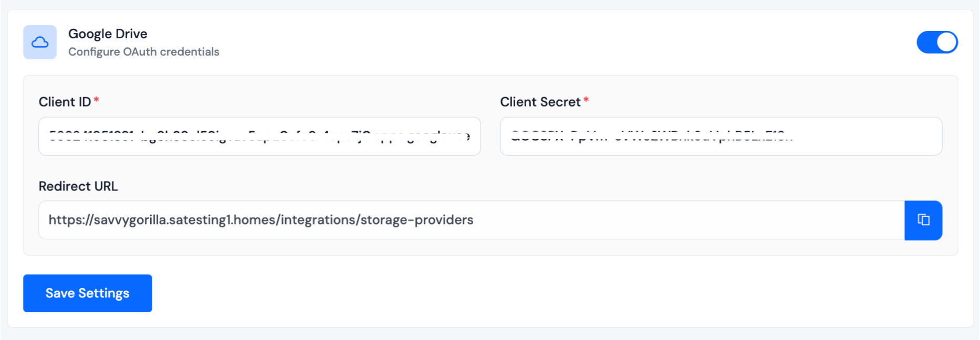Click the Save Settings button
The image size is (980, 340).
click(x=87, y=293)
